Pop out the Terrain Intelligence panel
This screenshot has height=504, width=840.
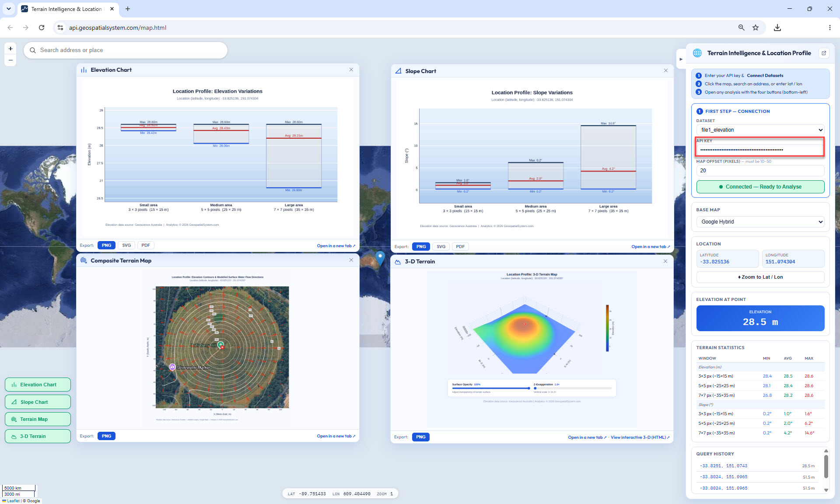[x=824, y=53]
